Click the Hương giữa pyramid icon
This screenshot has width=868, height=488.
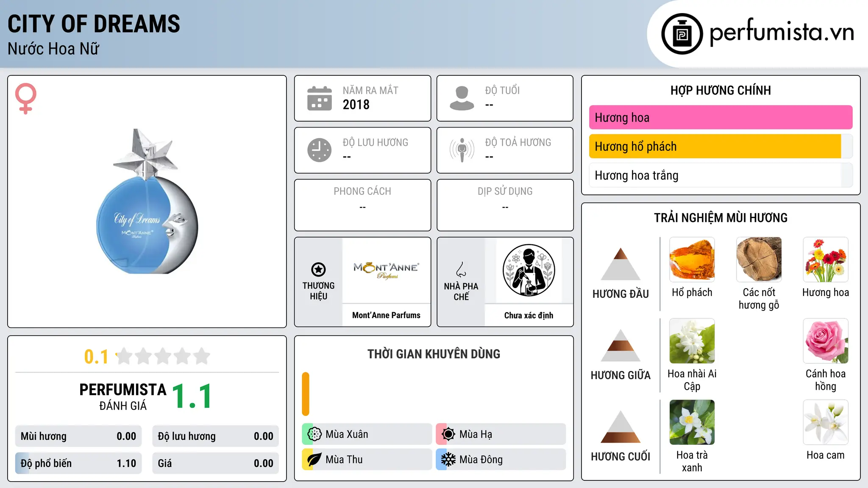(620, 345)
